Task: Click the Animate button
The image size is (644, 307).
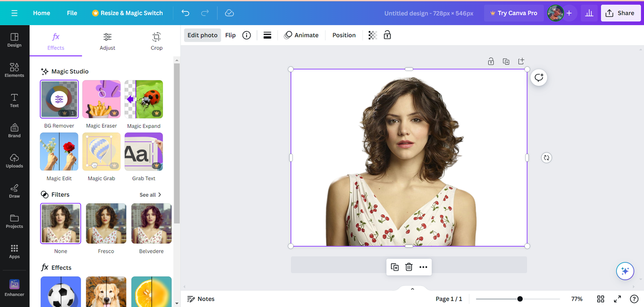Action: [x=301, y=35]
